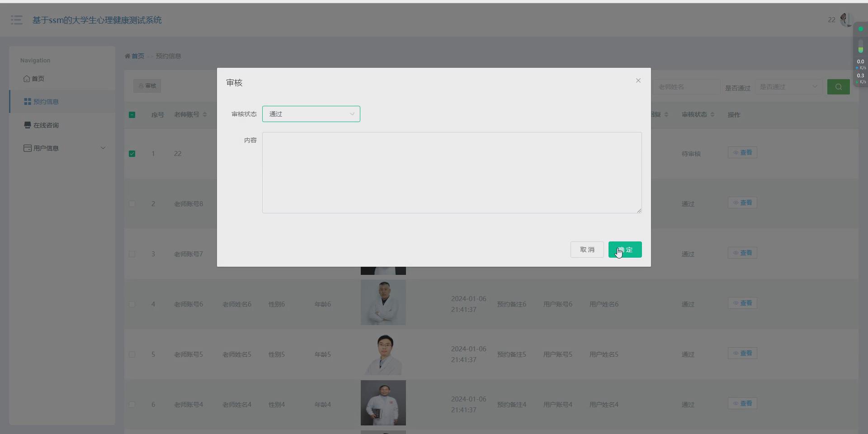The image size is (868, 434).
Task: Toggle the select-all checkbox in table header
Action: point(132,114)
